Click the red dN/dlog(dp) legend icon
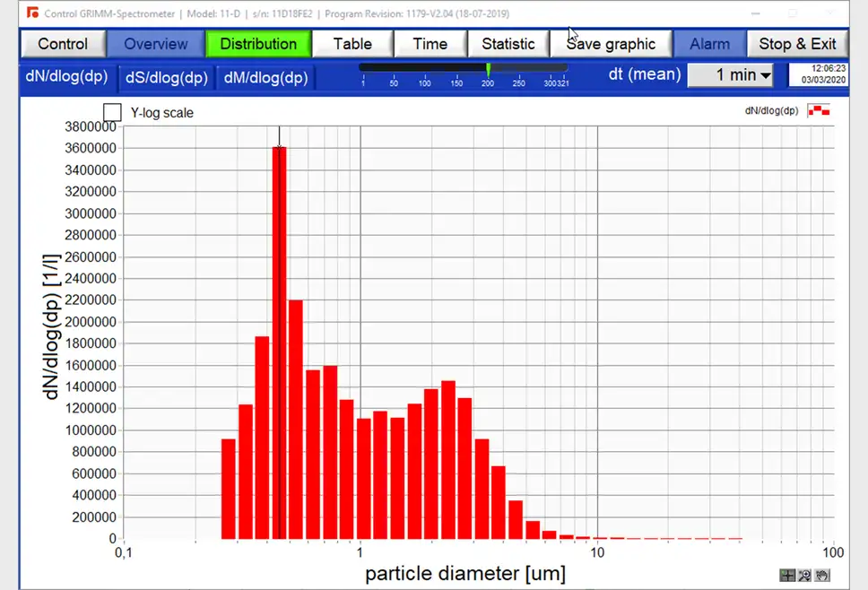This screenshot has width=868, height=590. tap(819, 111)
